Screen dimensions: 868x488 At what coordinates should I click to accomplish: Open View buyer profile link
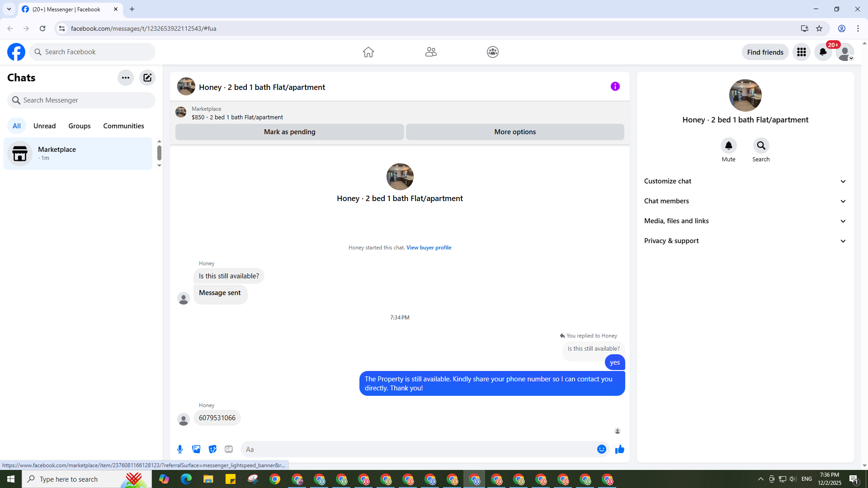tap(429, 248)
